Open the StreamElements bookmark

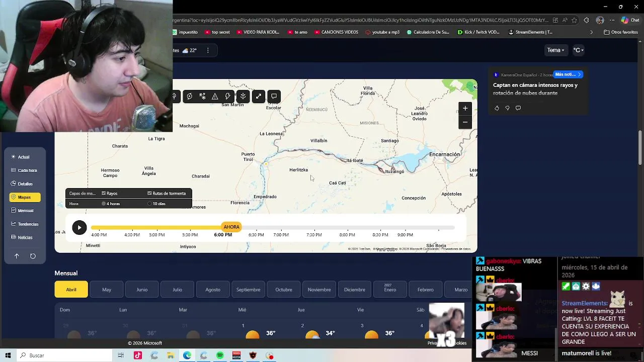[x=530, y=32]
